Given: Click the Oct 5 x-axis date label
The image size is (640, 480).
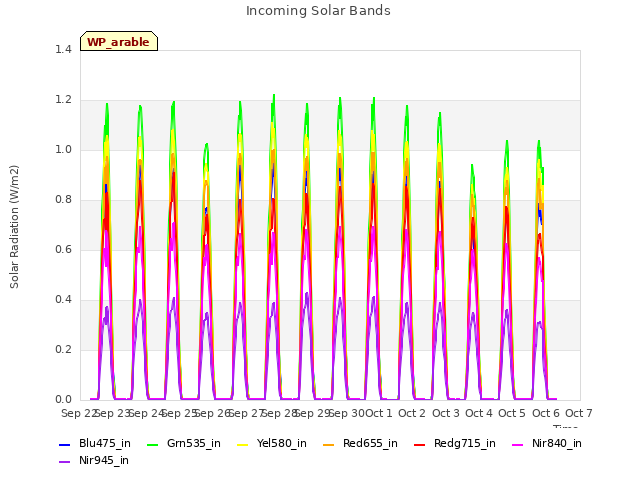Looking at the screenshot, I should (x=512, y=413).
